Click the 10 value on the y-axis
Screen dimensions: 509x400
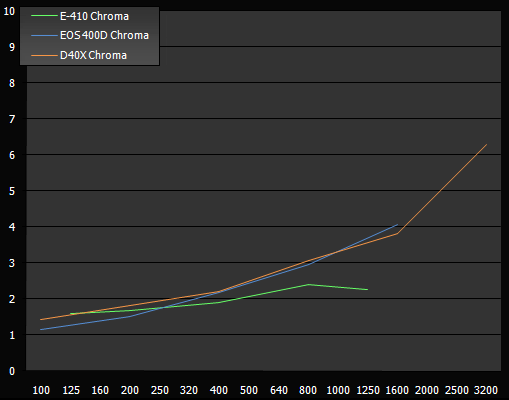click(x=9, y=11)
